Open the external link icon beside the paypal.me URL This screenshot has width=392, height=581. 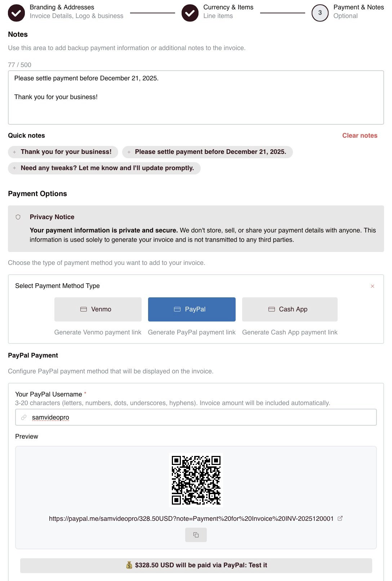point(340,519)
